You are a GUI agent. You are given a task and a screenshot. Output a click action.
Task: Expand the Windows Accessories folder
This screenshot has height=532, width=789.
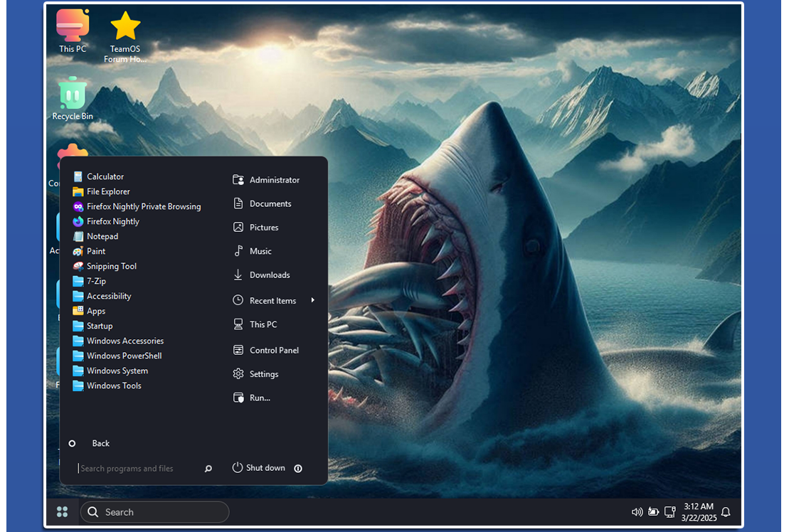click(x=118, y=341)
